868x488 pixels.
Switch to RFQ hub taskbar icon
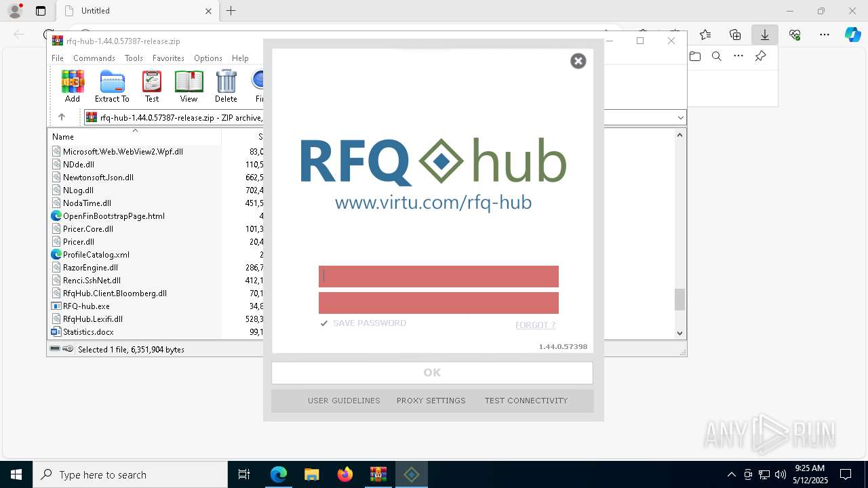(411, 474)
